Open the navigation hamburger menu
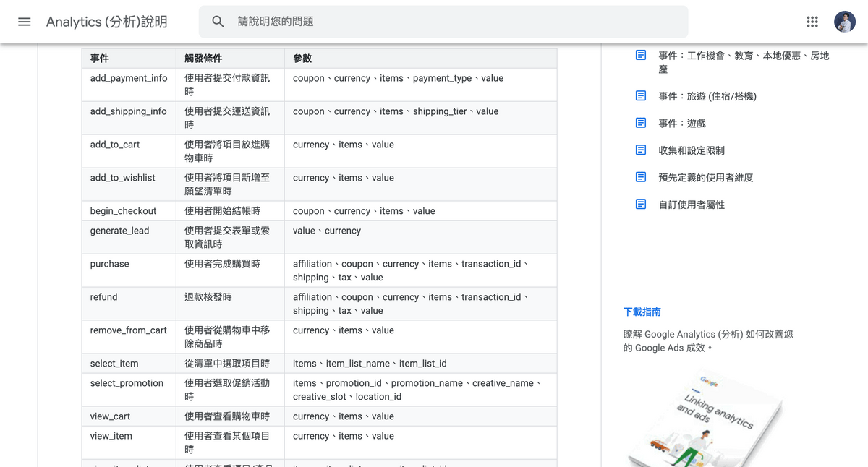Viewport: 868px width, 467px height. pyautogui.click(x=24, y=22)
